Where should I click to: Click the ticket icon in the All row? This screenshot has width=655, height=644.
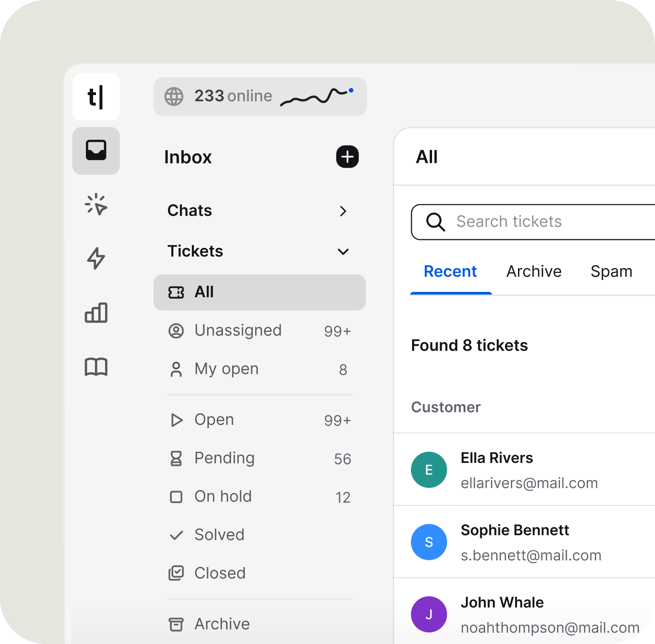tap(176, 292)
